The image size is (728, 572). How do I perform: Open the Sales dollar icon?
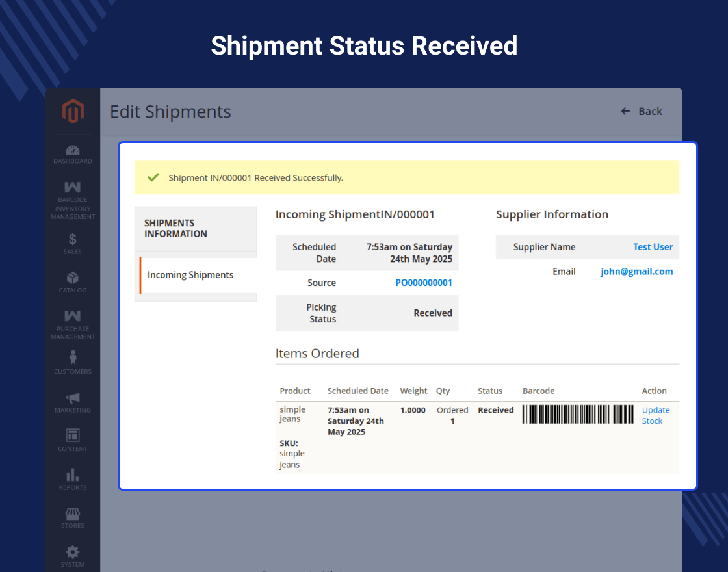[x=73, y=239]
